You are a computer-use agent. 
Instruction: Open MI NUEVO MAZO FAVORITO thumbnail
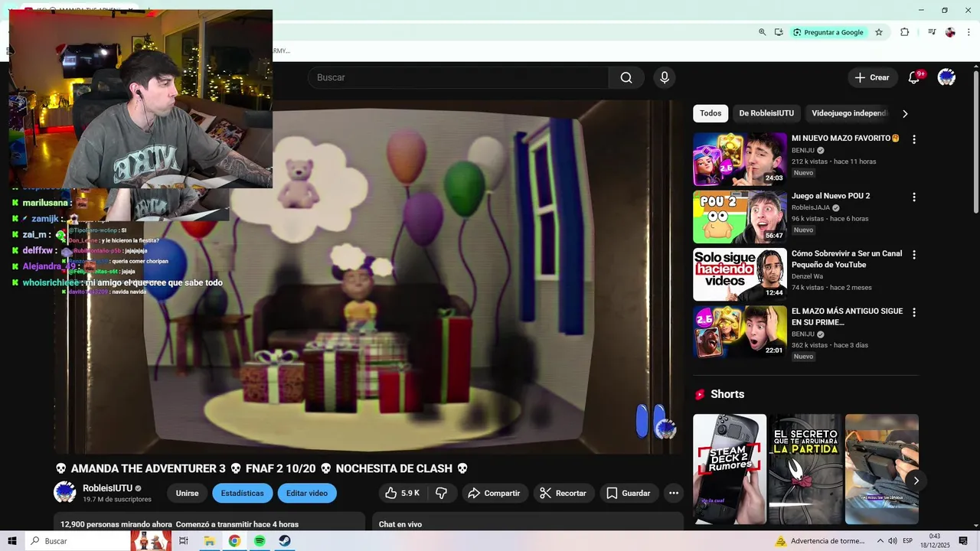tap(740, 159)
